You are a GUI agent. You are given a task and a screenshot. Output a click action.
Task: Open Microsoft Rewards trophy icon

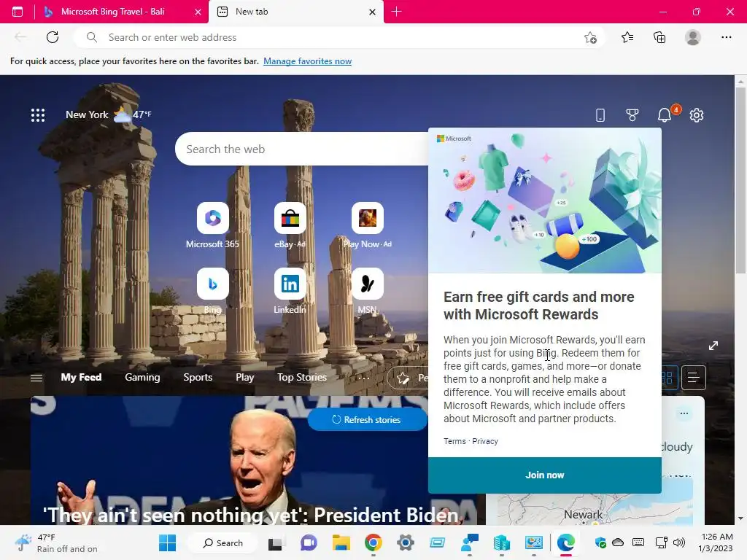(x=632, y=114)
